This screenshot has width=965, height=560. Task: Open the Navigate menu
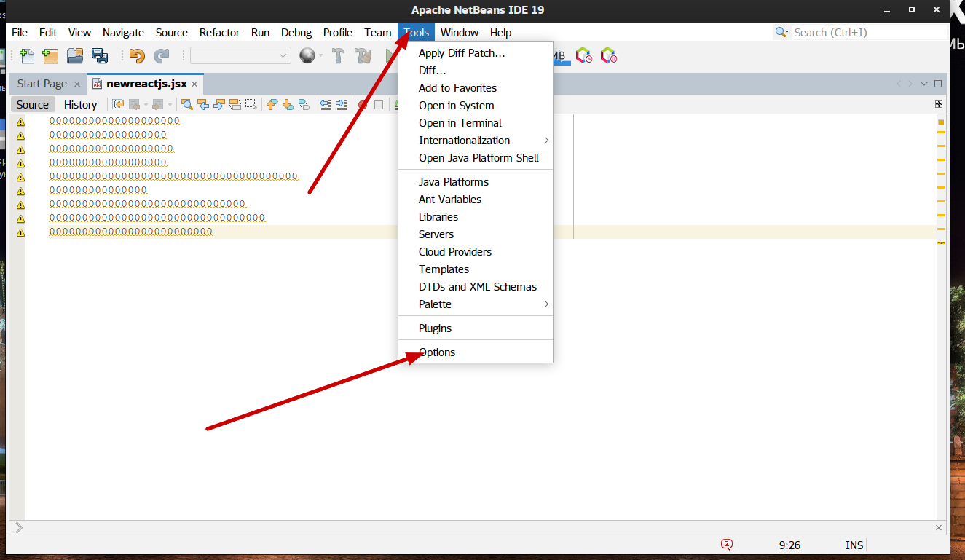tap(123, 33)
